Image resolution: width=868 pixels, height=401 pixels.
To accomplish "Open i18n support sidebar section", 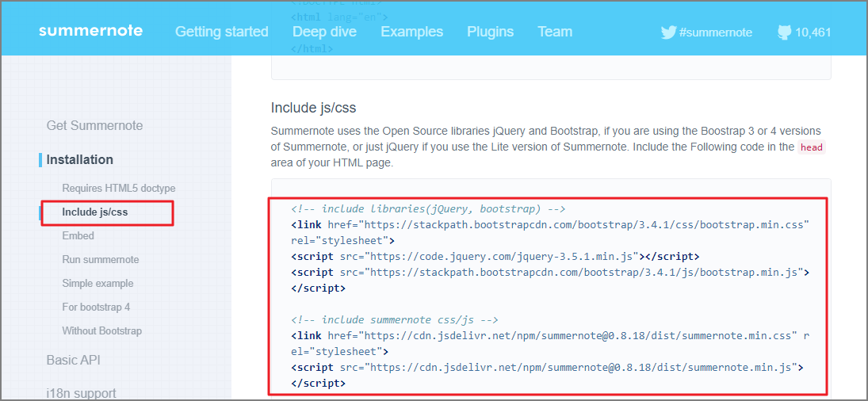I will point(82,393).
